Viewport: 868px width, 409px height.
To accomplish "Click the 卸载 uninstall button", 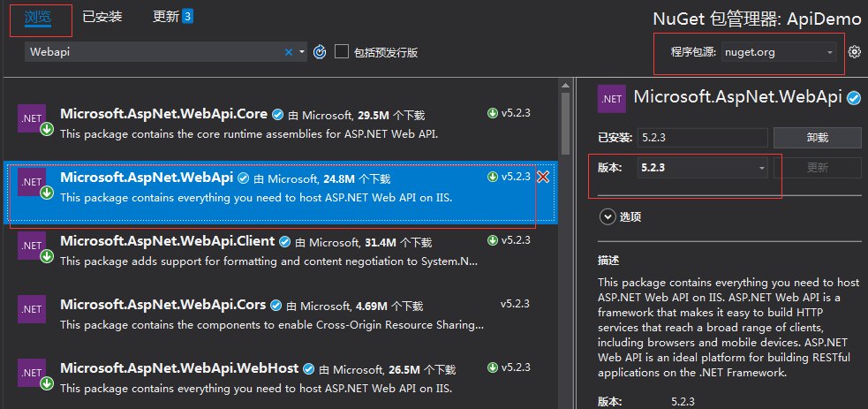I will point(817,138).
